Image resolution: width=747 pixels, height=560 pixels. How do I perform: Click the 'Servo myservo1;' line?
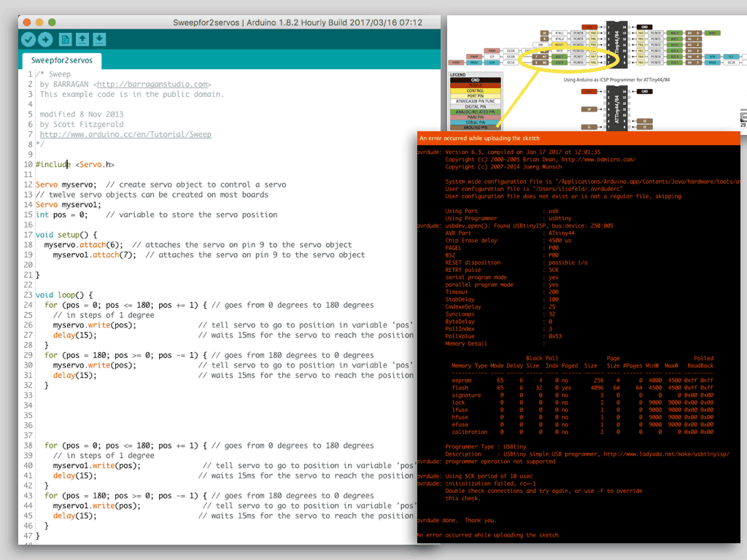(x=69, y=205)
